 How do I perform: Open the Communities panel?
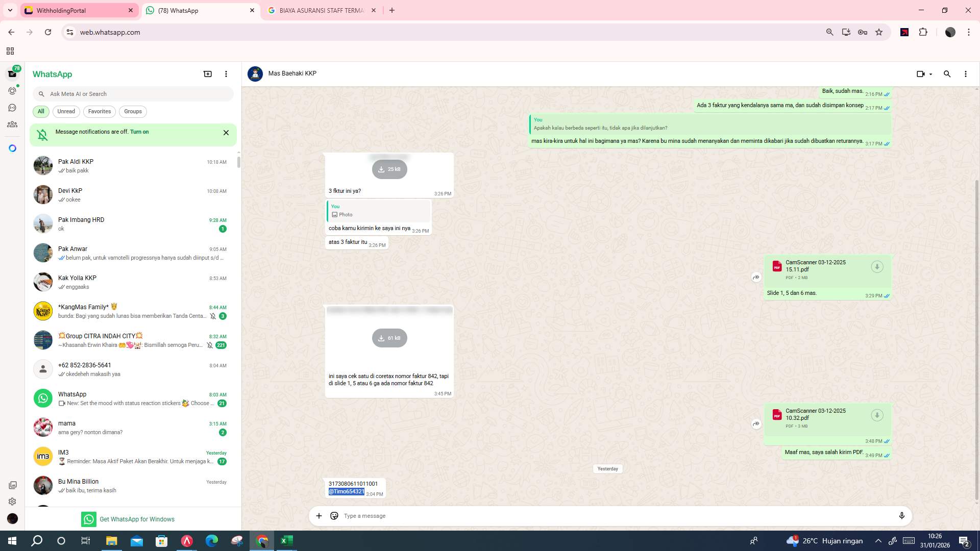(x=12, y=124)
